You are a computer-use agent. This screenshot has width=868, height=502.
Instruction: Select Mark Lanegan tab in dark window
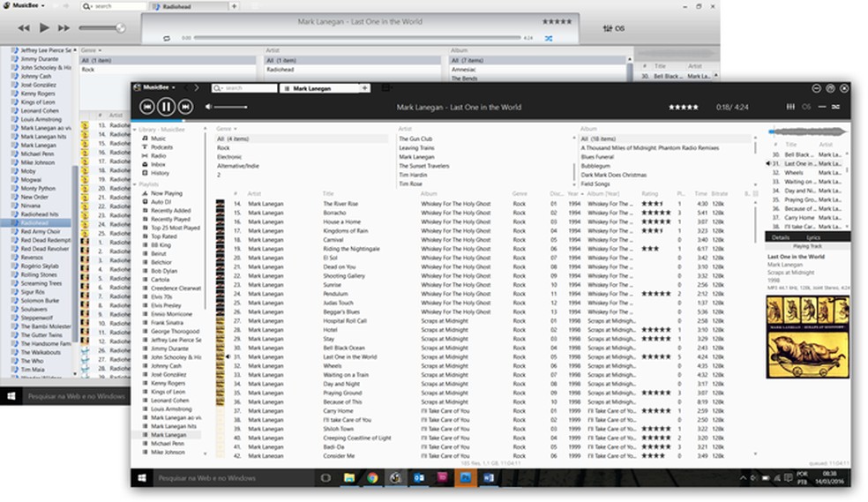pyautogui.click(x=319, y=88)
